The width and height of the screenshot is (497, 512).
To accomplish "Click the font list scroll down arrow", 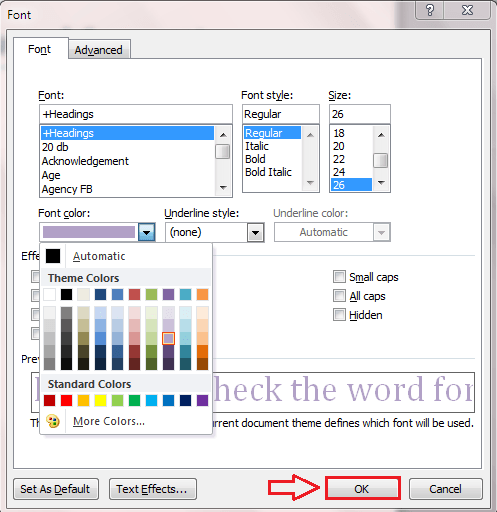I will (x=223, y=188).
